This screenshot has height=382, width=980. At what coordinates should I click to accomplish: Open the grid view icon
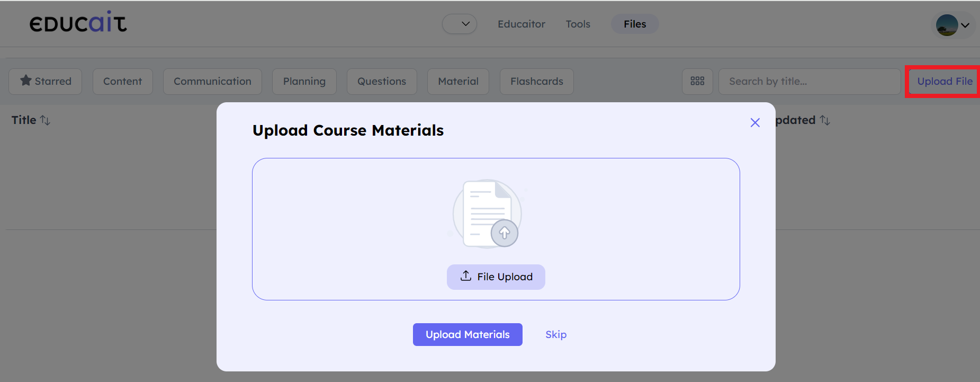pos(697,81)
